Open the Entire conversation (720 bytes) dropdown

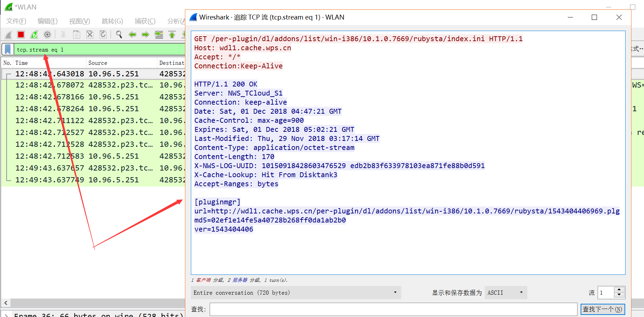click(x=296, y=293)
